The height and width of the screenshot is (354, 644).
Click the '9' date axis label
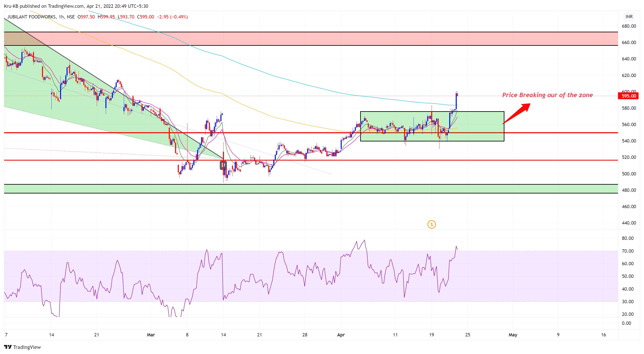point(558,335)
